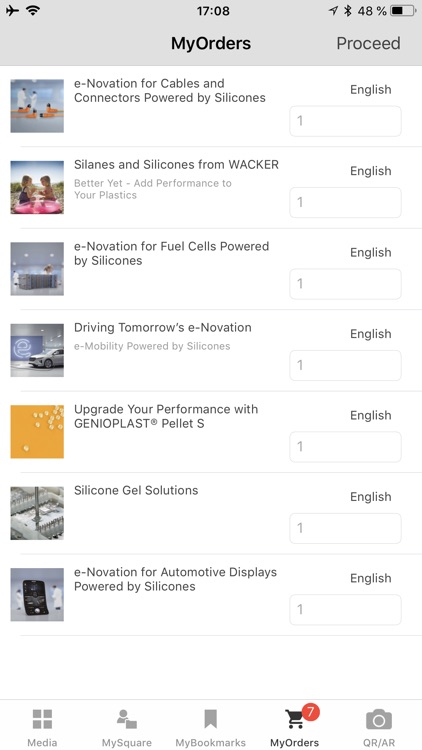Tap the battery indicator icon
The height and width of the screenshot is (750, 422).
(403, 11)
